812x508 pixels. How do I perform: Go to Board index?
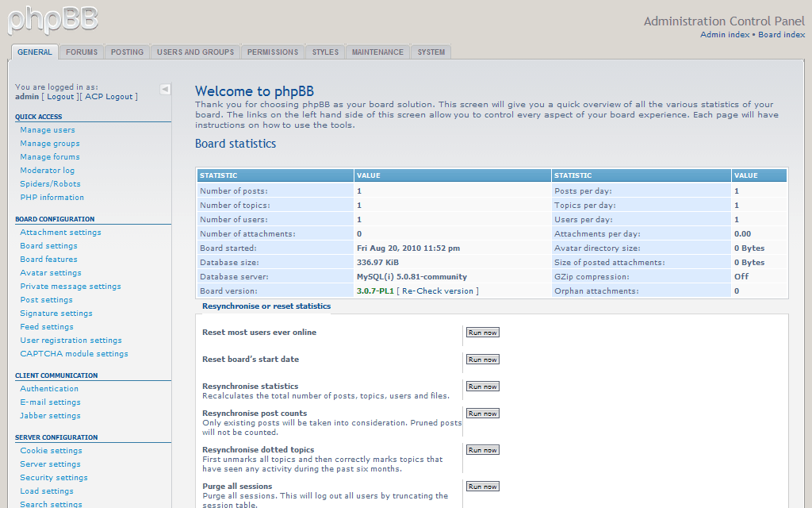(783, 34)
